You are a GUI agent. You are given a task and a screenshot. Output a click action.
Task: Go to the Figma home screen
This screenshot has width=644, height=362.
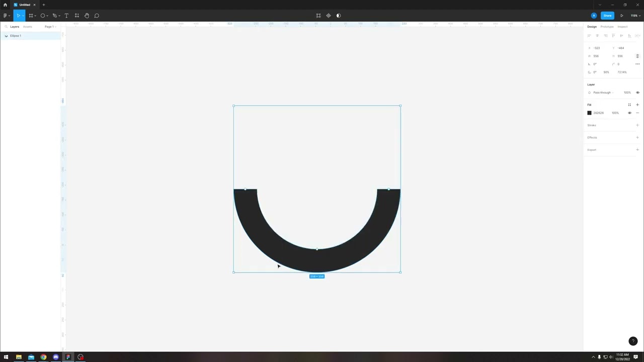(x=5, y=5)
